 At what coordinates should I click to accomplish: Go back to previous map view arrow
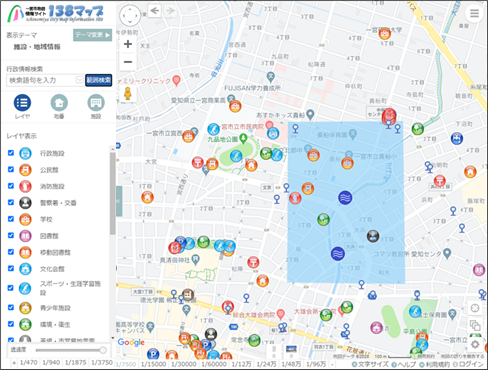pyautogui.click(x=154, y=11)
